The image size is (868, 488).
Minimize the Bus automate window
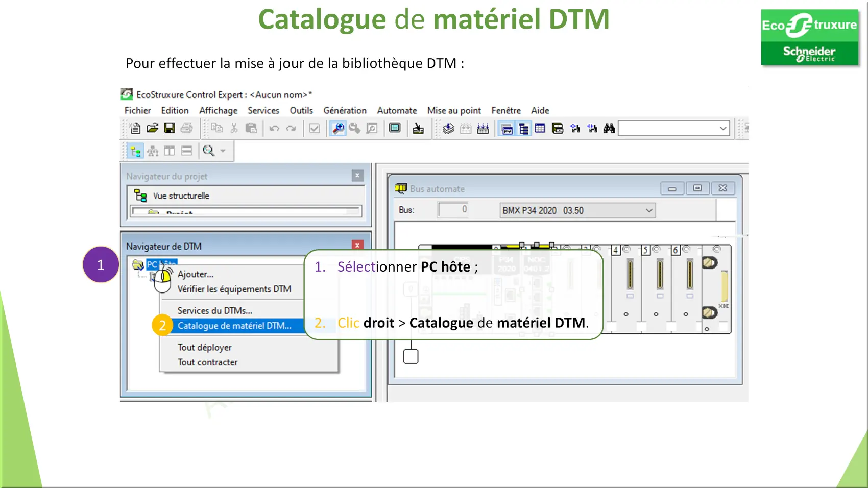(672, 188)
